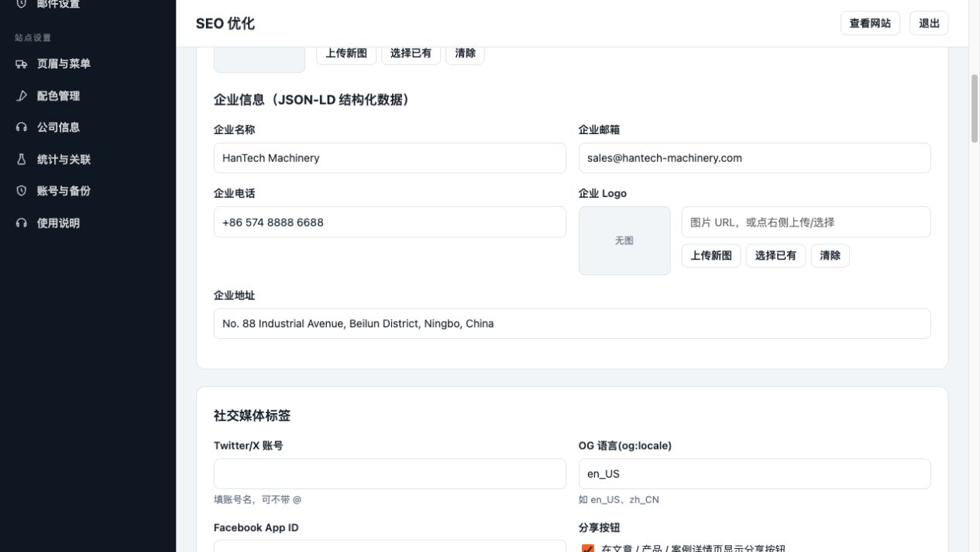Click the SEO 优化 page title
The image size is (980, 552).
[x=225, y=23]
